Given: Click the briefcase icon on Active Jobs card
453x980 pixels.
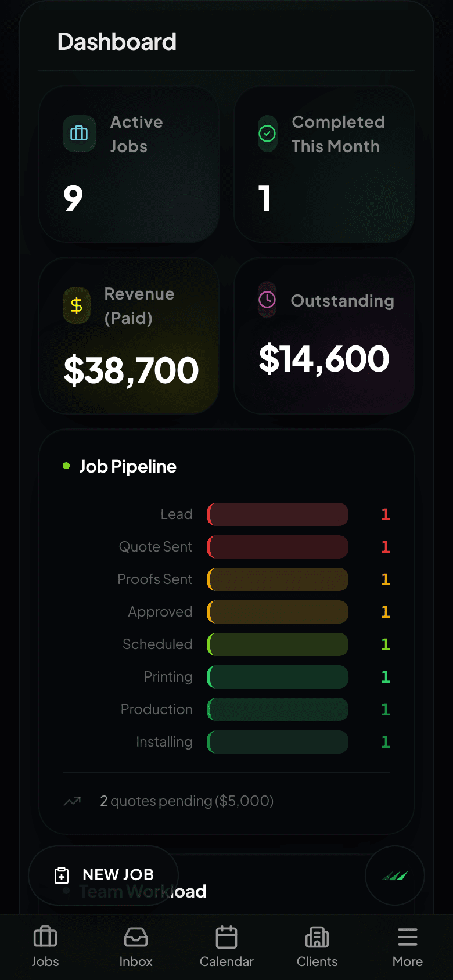Looking at the screenshot, I should [x=78, y=134].
